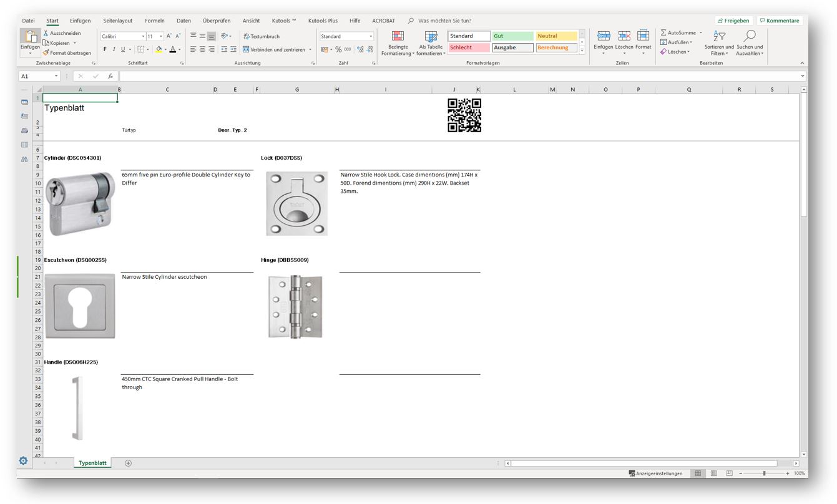Apply accounting currency format
837x504 pixels.
click(x=325, y=49)
